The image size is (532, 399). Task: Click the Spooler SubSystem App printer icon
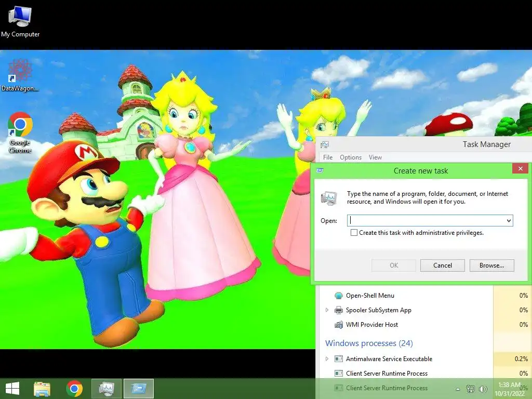point(339,310)
